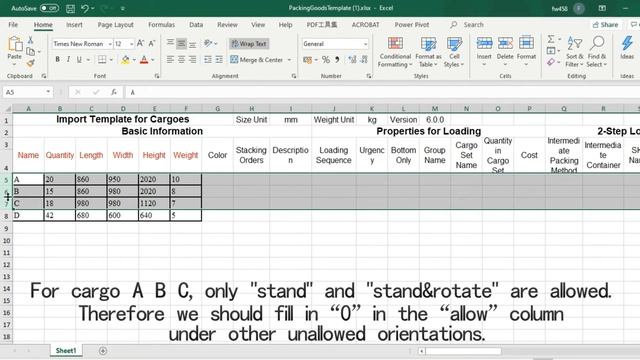Toggle Underline formatting

click(79, 60)
